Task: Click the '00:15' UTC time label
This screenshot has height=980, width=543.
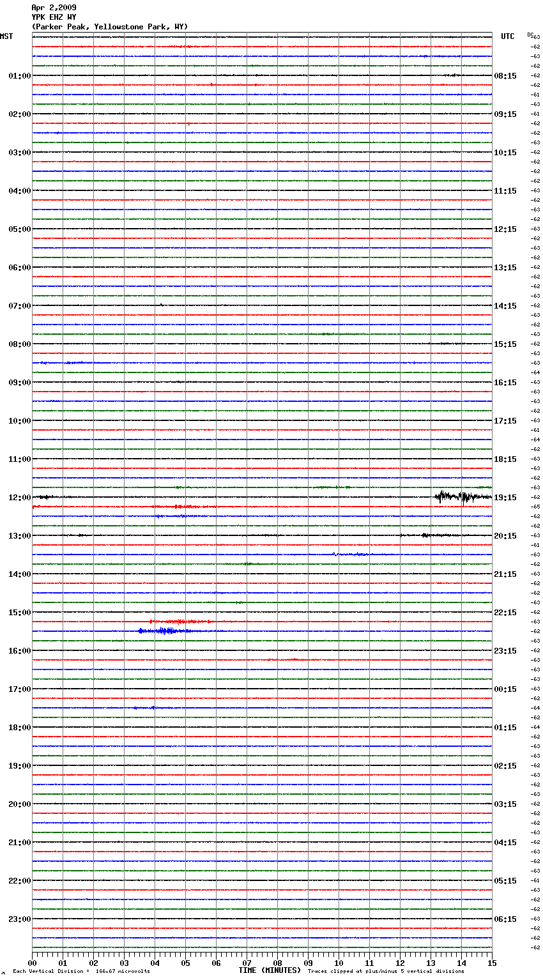Action: click(x=505, y=689)
